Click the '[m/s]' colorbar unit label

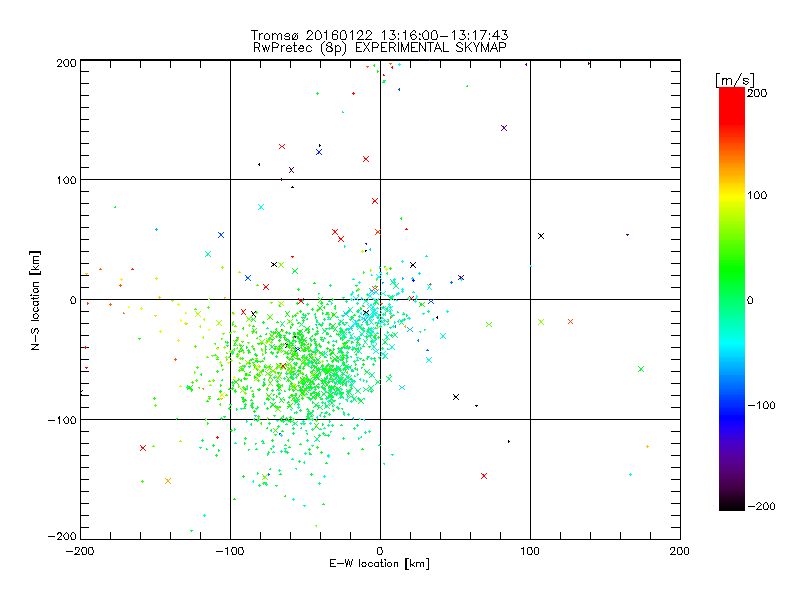point(735,80)
